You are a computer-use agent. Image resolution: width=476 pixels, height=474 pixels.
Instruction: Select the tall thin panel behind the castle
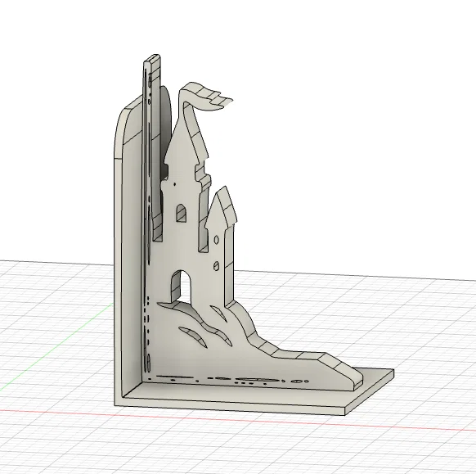(152, 146)
